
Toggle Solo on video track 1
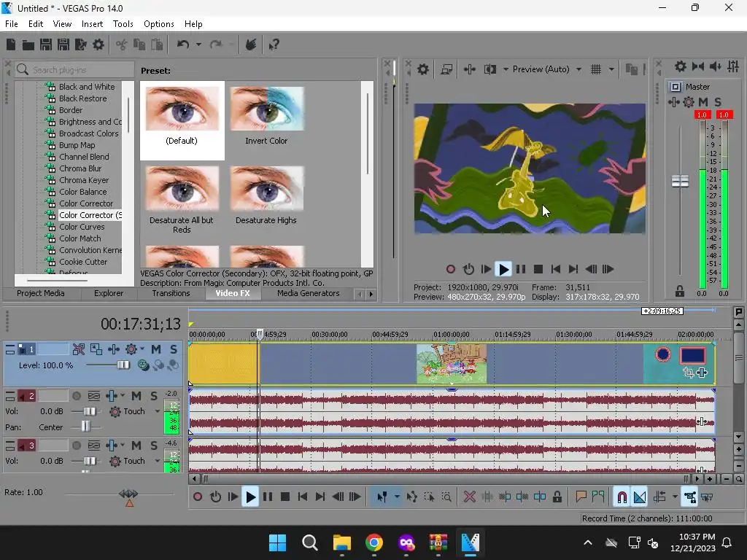[174, 349]
